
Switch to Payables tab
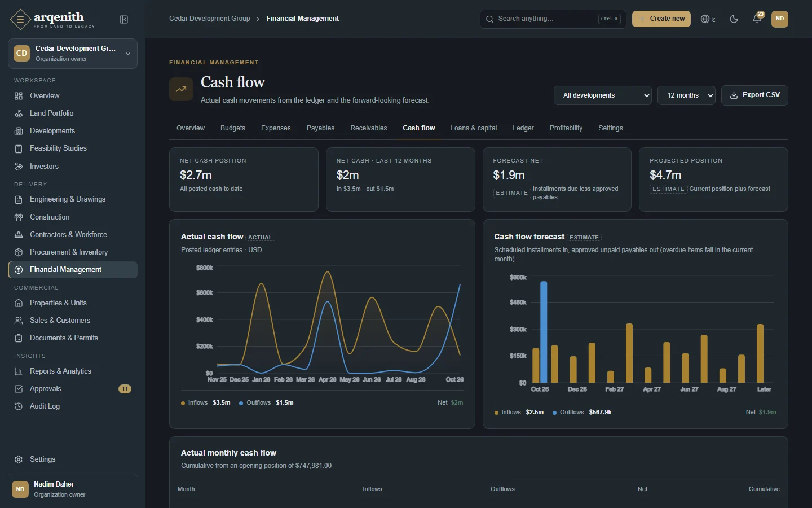tap(320, 128)
